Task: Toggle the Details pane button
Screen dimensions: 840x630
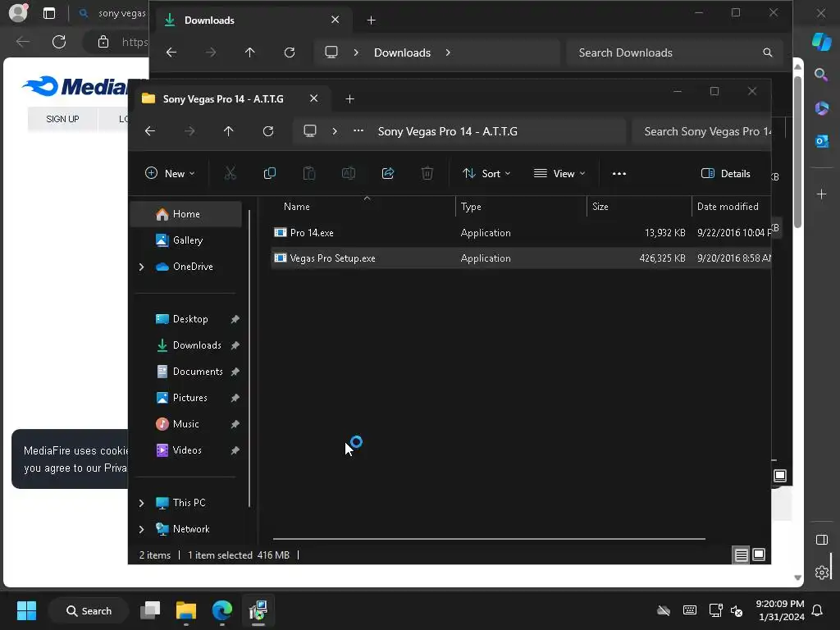Action: coord(725,174)
